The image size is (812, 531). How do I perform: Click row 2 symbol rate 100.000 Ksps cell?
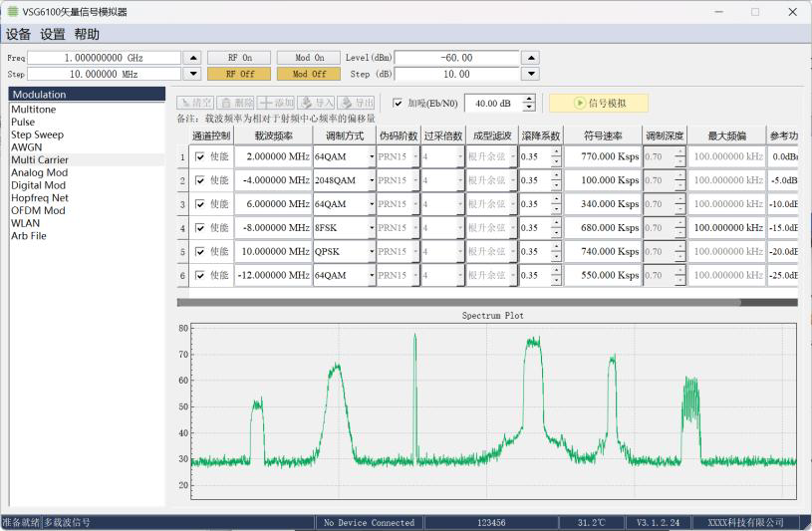(603, 180)
